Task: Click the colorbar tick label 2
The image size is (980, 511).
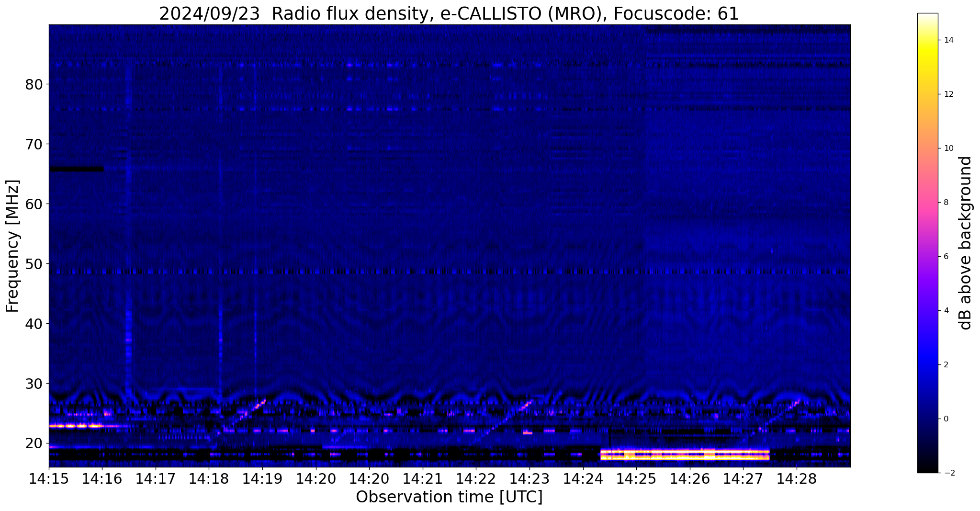Action: 946,365
